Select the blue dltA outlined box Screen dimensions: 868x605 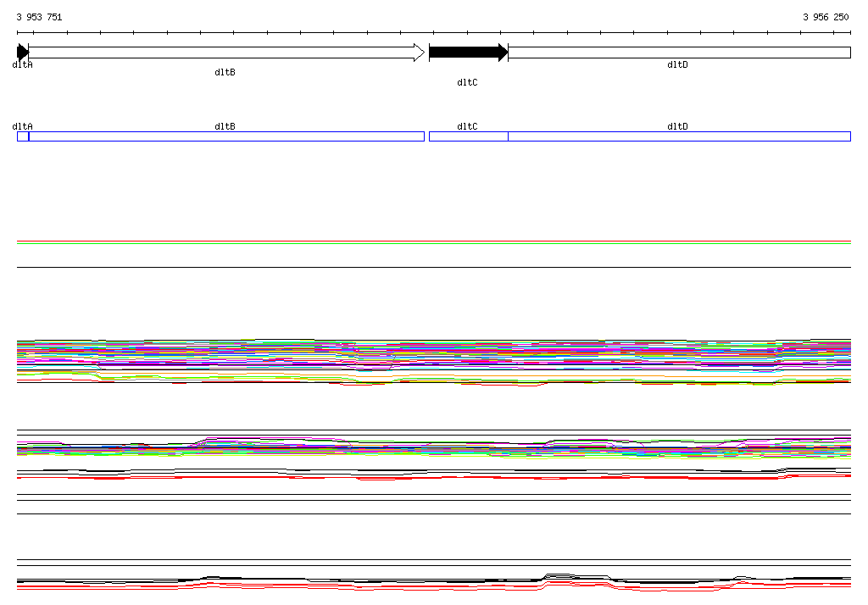coord(23,136)
